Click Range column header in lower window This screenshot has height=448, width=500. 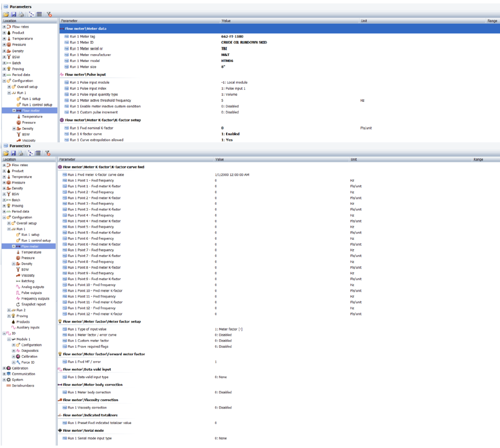pyautogui.click(x=478, y=159)
